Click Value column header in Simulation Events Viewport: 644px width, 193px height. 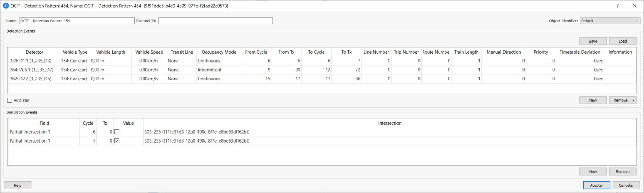tap(128, 123)
